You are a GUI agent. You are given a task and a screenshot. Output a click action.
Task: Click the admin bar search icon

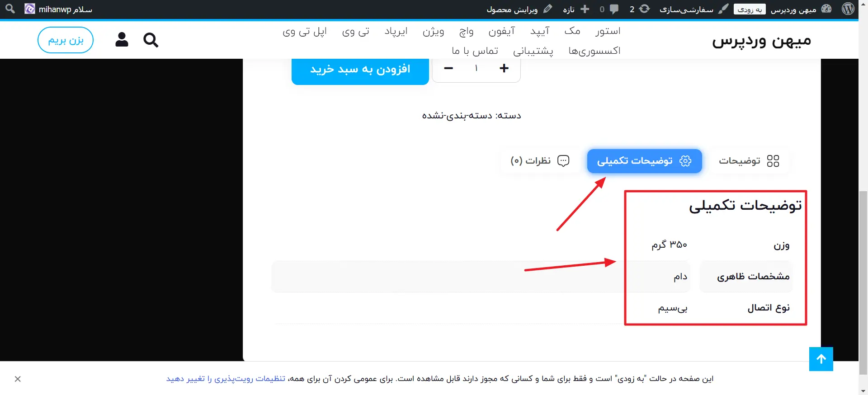coord(10,9)
